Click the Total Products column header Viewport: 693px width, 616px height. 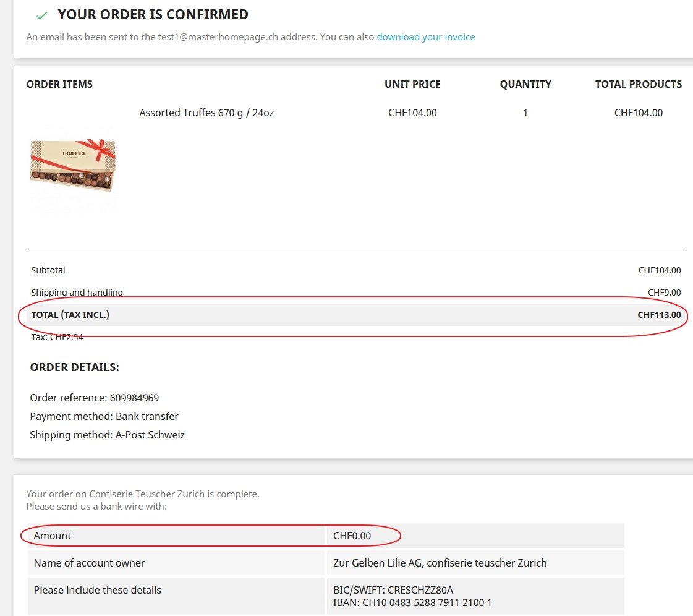coord(638,84)
